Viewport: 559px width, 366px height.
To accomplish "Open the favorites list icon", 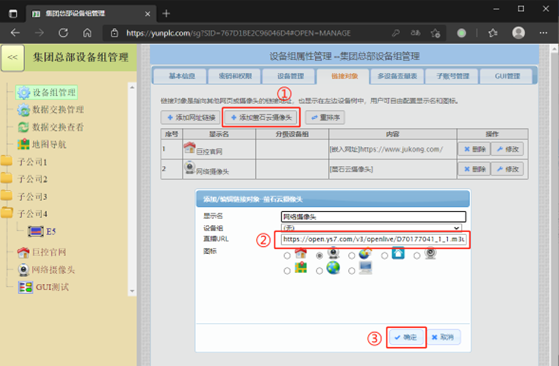I will tap(493, 33).
